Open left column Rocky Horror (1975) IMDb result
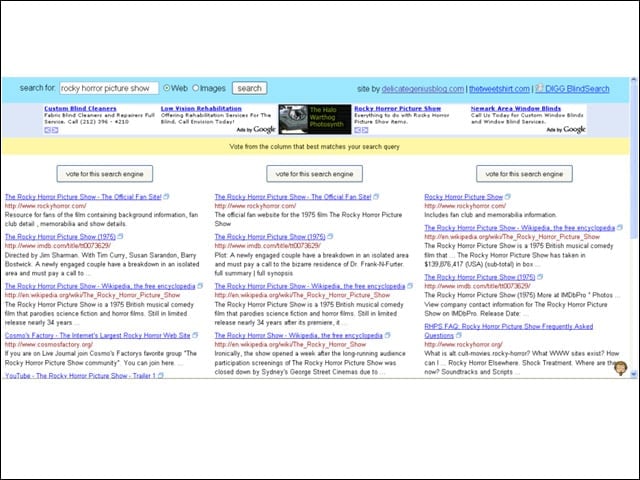The image size is (640, 480). tap(60, 236)
